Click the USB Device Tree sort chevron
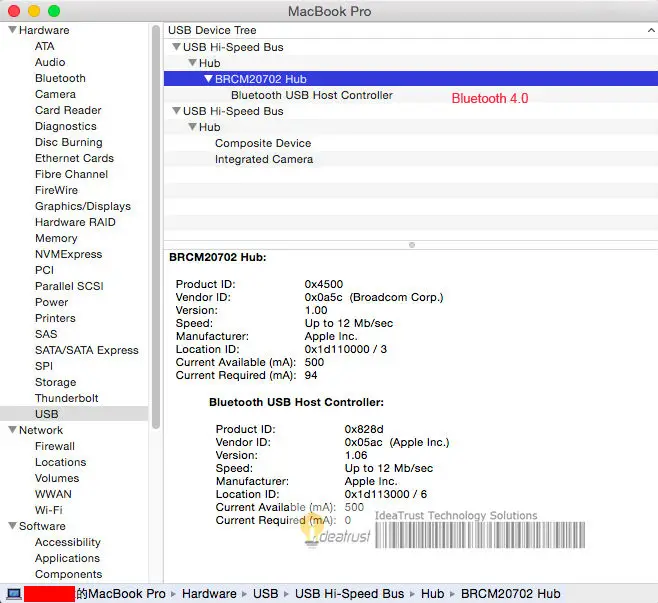The height and width of the screenshot is (603, 658). point(651,30)
